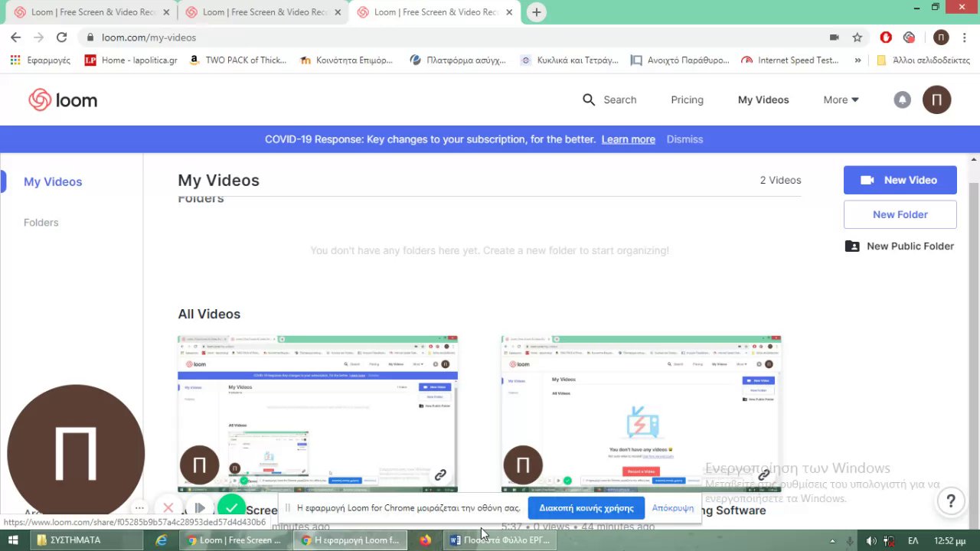Open the first video thumbnail
This screenshot has height=551, width=980.
[317, 413]
